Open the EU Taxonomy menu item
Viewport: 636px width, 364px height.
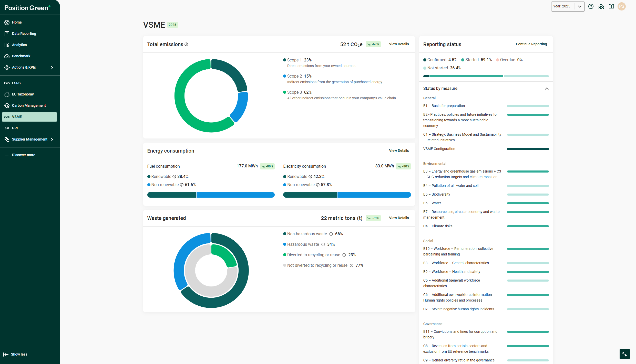23,94
